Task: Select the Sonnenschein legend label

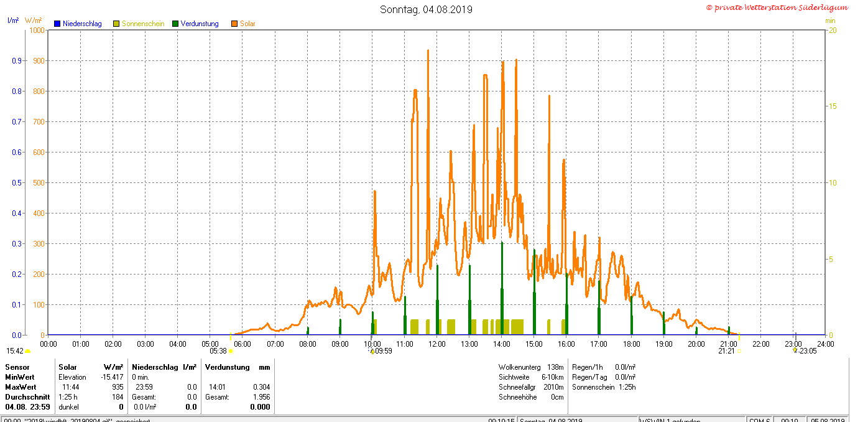Action: pos(143,24)
